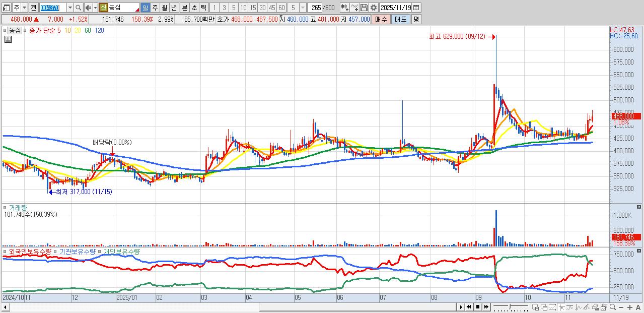Select the 45 interval button
This screenshot has width=644, height=313.
tap(272, 8)
